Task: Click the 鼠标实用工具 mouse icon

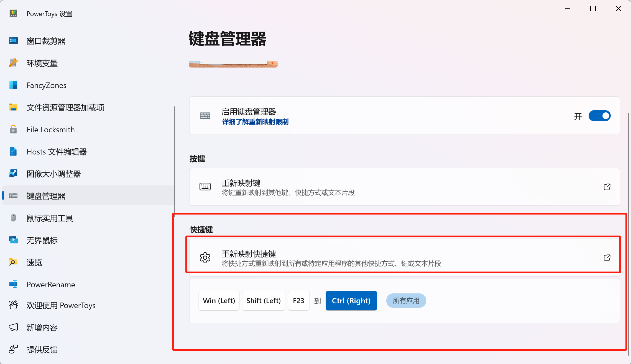Action: [13, 218]
